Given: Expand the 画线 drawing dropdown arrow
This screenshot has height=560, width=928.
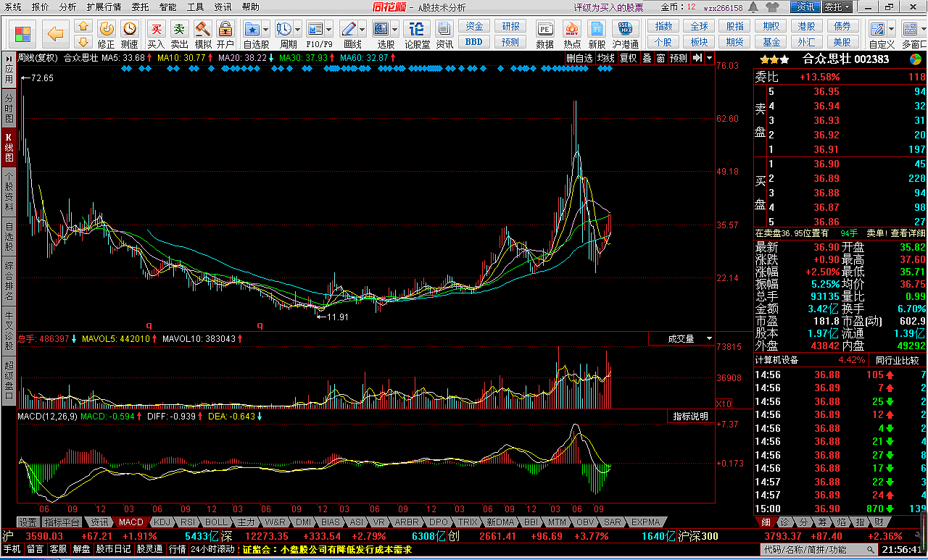Looking at the screenshot, I should 362,29.
